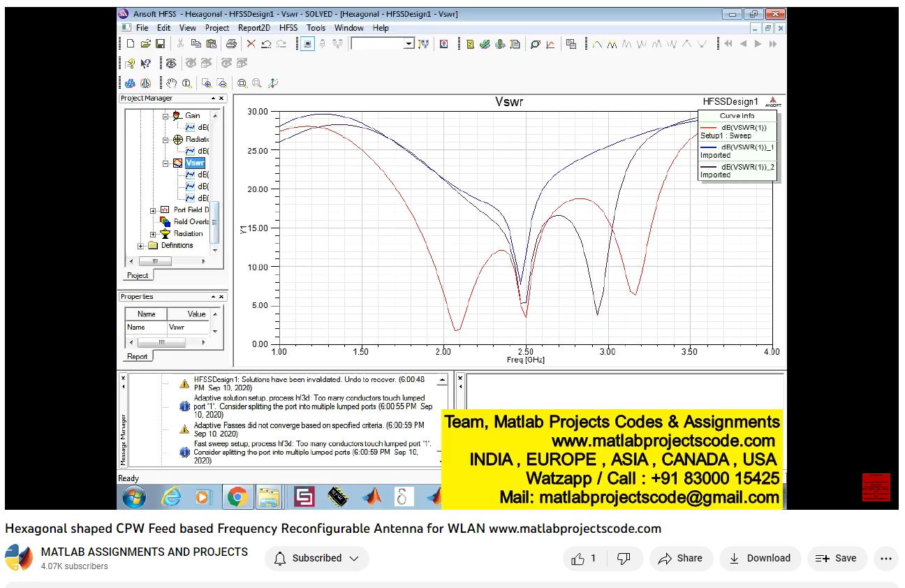905x588 pixels.
Task: Expand the Definitions folder node
Action: [141, 246]
